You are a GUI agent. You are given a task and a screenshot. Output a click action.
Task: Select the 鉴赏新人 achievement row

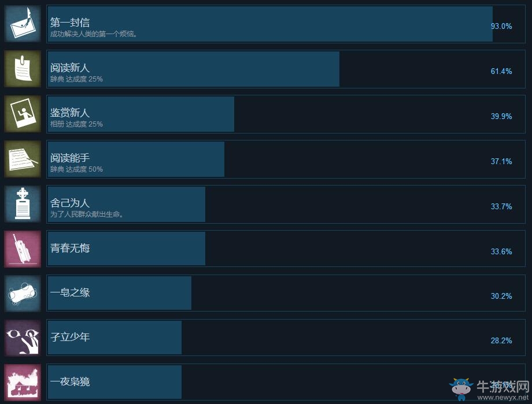pyautogui.click(x=286, y=114)
